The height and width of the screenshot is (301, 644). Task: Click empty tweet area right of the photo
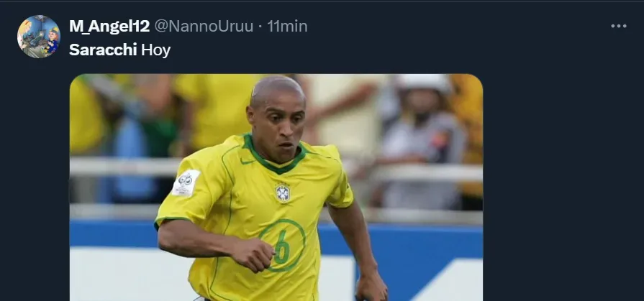(563, 185)
